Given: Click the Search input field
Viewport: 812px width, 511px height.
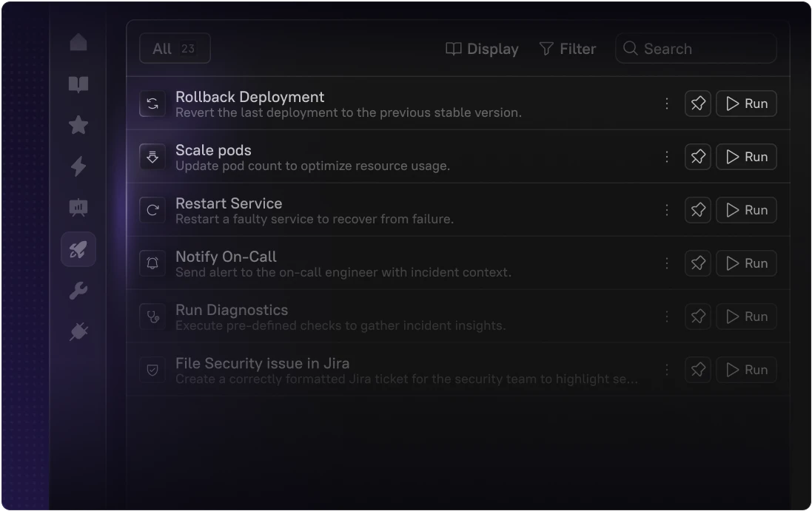Looking at the screenshot, I should [x=696, y=49].
